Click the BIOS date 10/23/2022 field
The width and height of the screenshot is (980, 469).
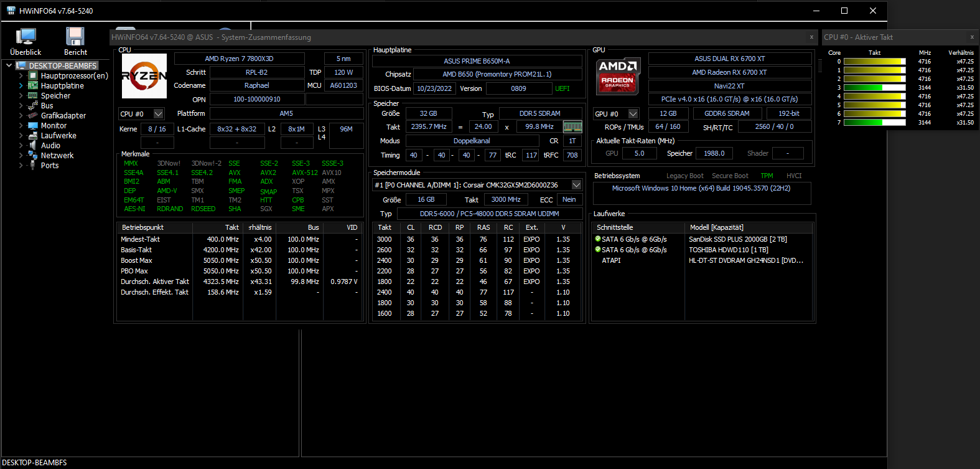pyautogui.click(x=434, y=88)
